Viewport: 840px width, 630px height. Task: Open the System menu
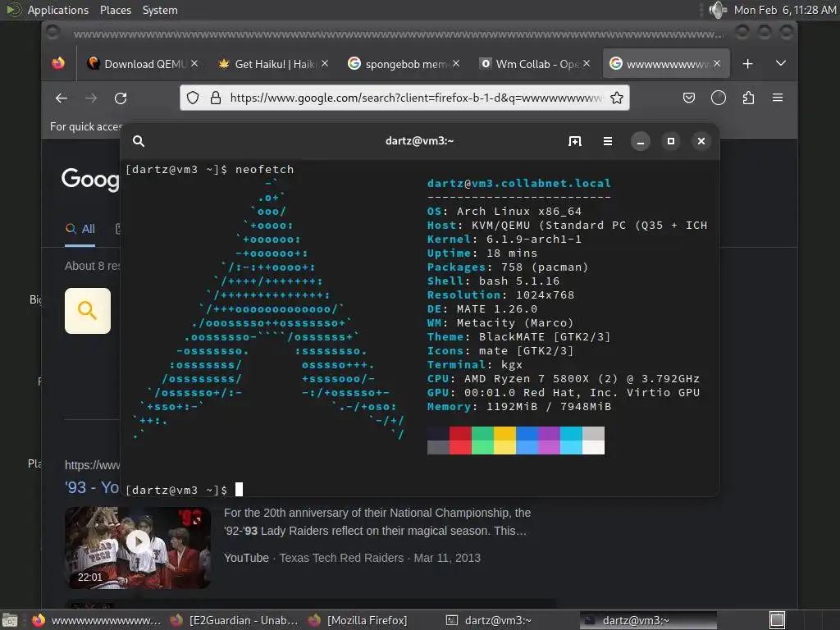point(160,10)
